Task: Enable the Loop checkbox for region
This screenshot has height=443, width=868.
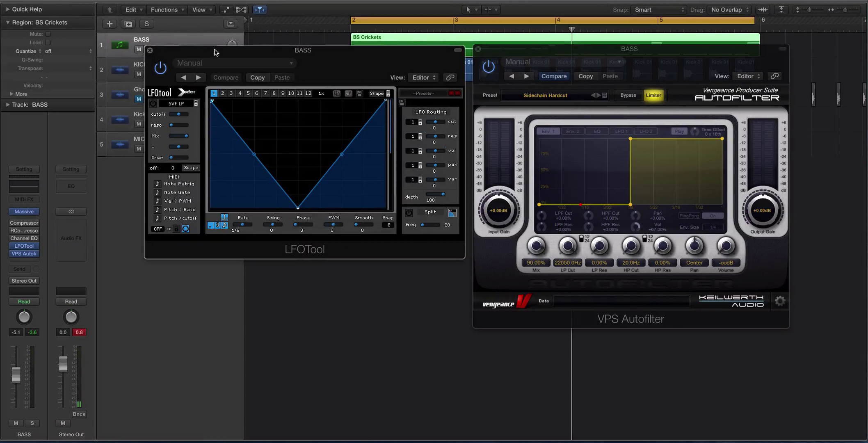Action: (48, 43)
